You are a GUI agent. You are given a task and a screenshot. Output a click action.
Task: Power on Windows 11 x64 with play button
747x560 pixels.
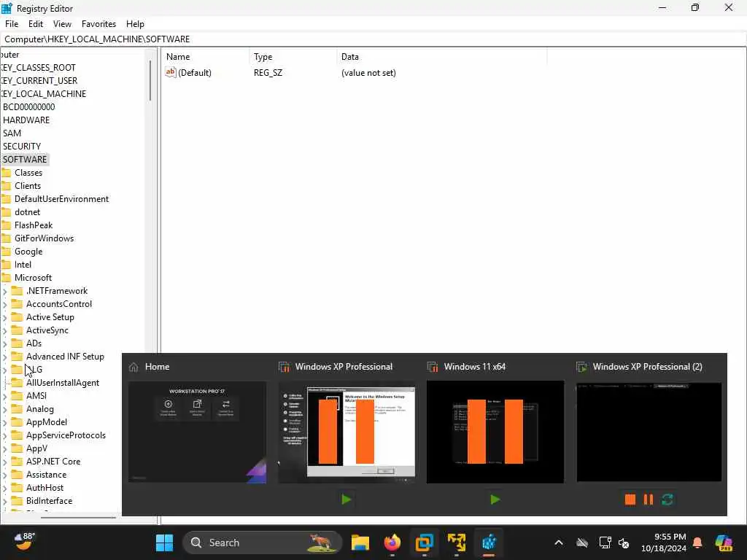pos(495,499)
